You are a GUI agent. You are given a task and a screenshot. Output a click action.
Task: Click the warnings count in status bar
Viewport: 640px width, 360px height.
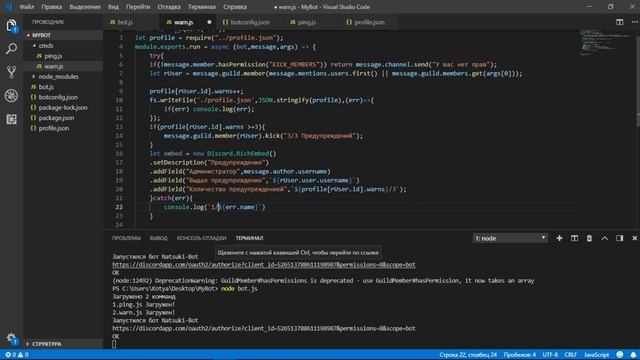23,355
